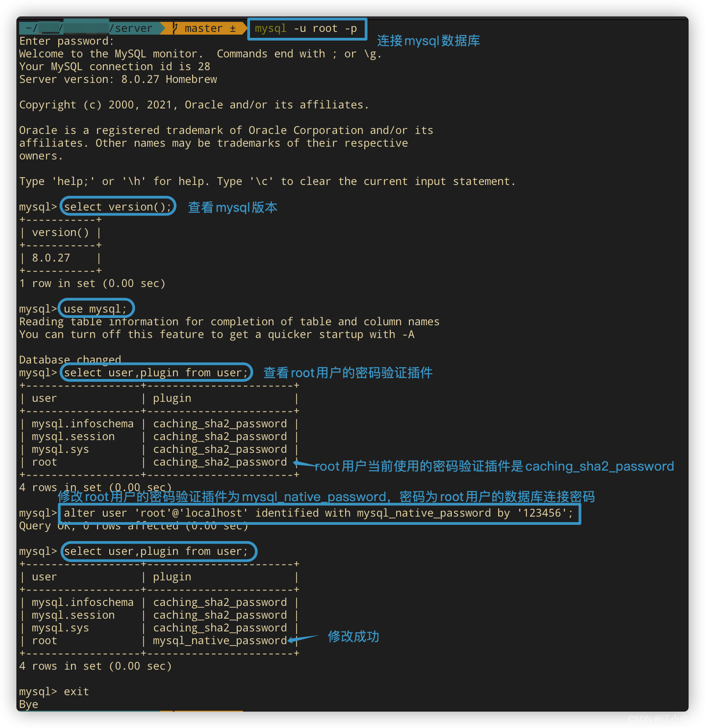Click '1 row in set (0.00 sec)' line
705x728 pixels.
[x=92, y=283]
